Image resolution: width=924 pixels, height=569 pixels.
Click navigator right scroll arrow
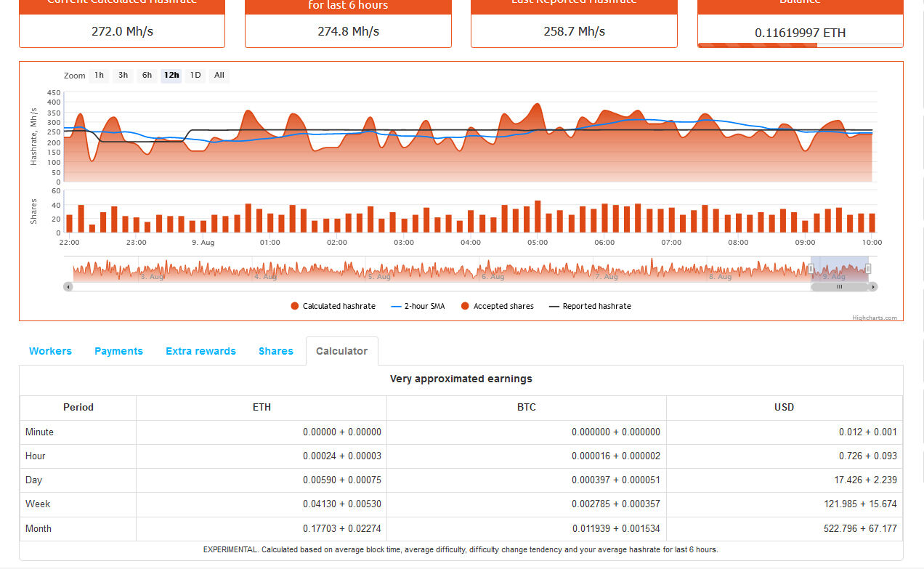(873, 287)
